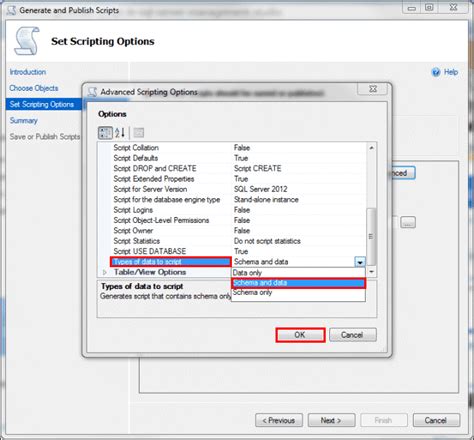Image resolution: width=474 pixels, height=440 pixels.
Task: Open the Introduction wizard step
Action: pyautogui.click(x=28, y=72)
